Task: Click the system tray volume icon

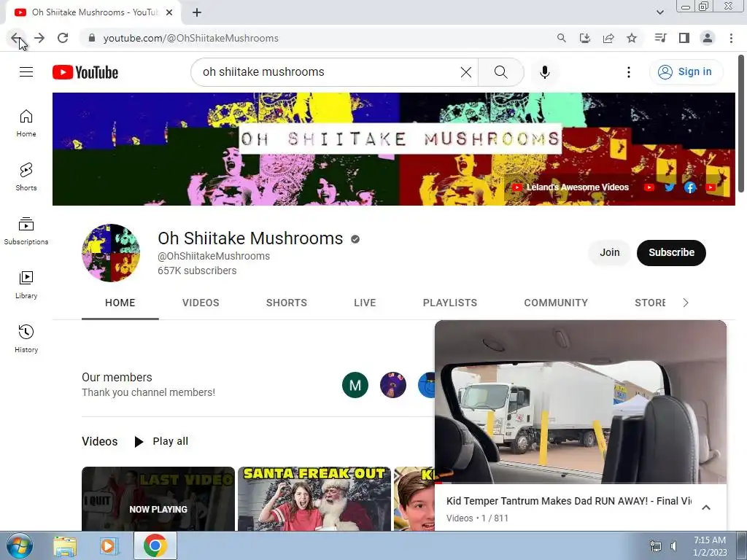Action: (x=673, y=546)
